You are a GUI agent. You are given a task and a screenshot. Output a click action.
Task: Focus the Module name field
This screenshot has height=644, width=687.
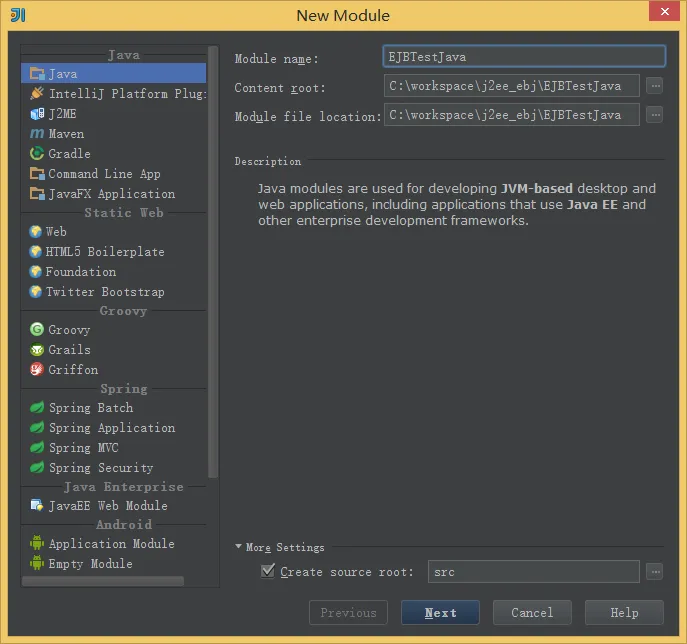coord(524,57)
